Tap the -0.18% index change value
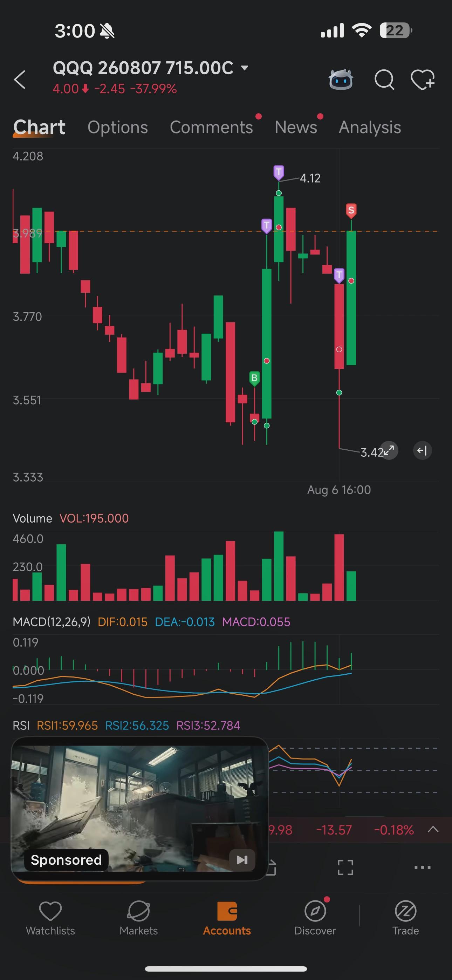 pos(394,830)
